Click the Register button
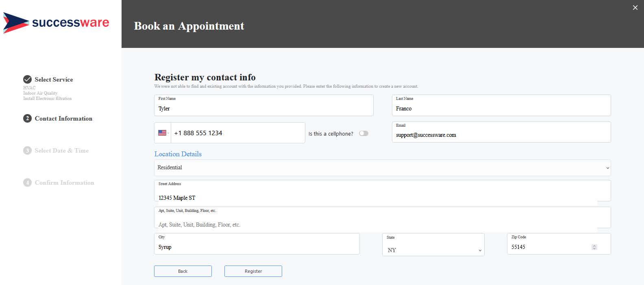644x285 pixels. (x=253, y=271)
